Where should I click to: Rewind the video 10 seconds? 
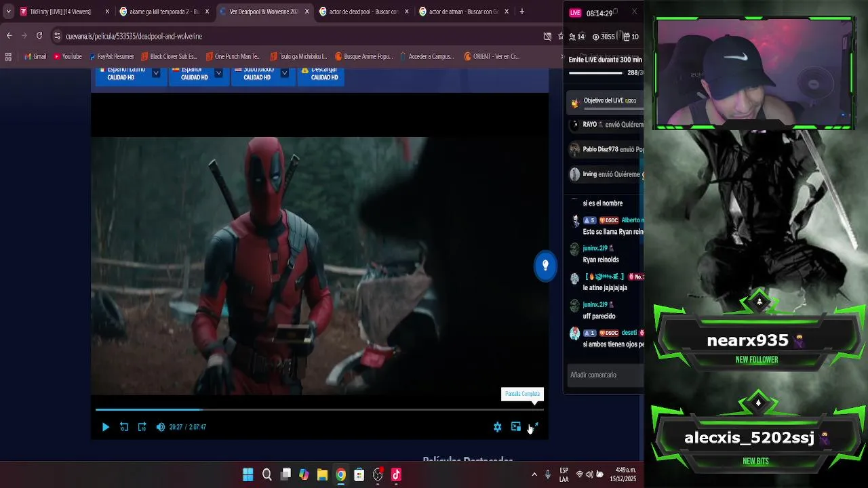point(124,427)
